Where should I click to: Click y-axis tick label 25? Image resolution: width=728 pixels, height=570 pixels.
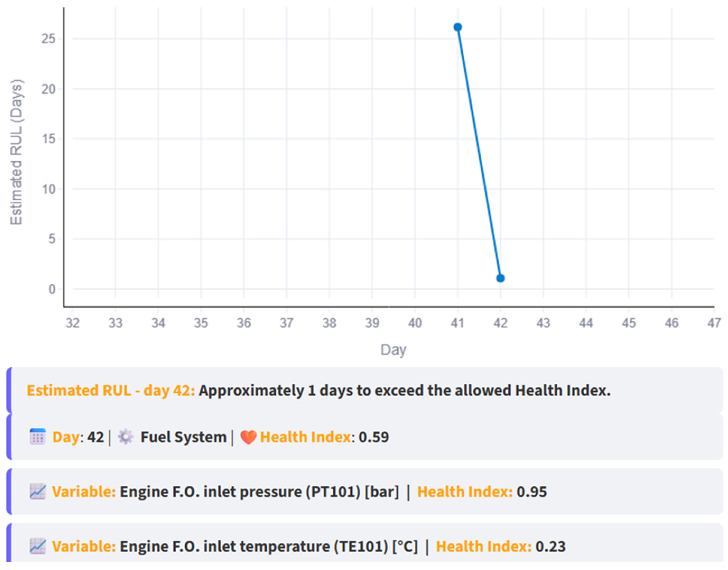click(48, 39)
